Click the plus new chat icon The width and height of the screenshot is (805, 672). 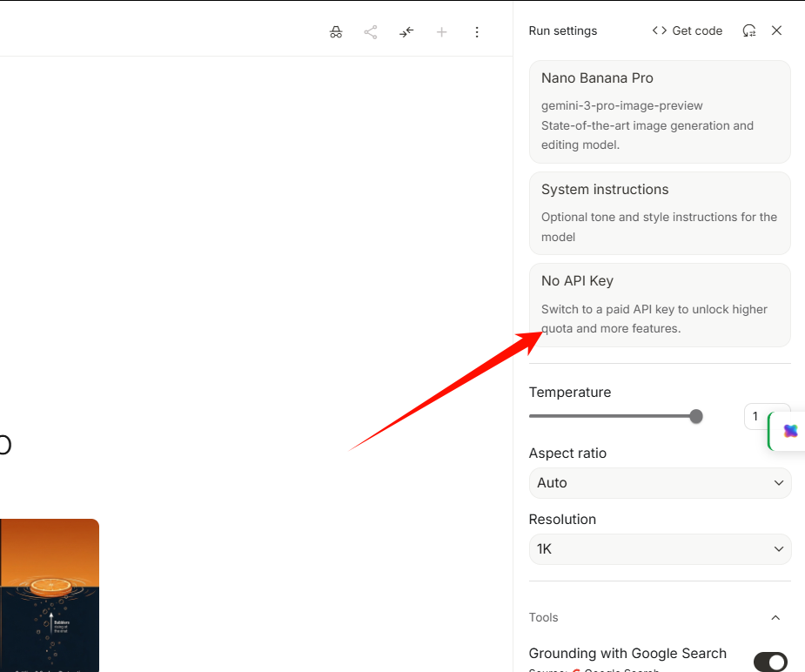click(441, 32)
